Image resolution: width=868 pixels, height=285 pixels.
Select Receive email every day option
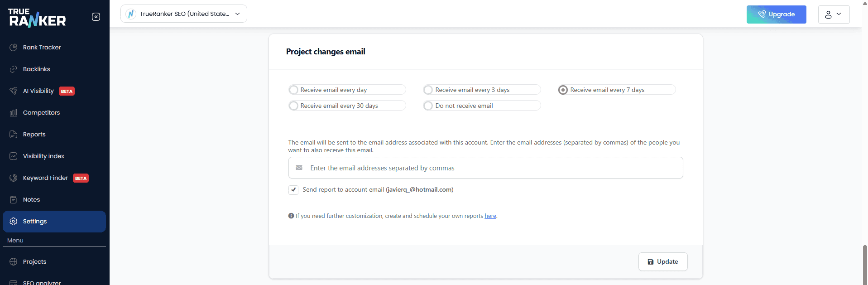coord(294,90)
